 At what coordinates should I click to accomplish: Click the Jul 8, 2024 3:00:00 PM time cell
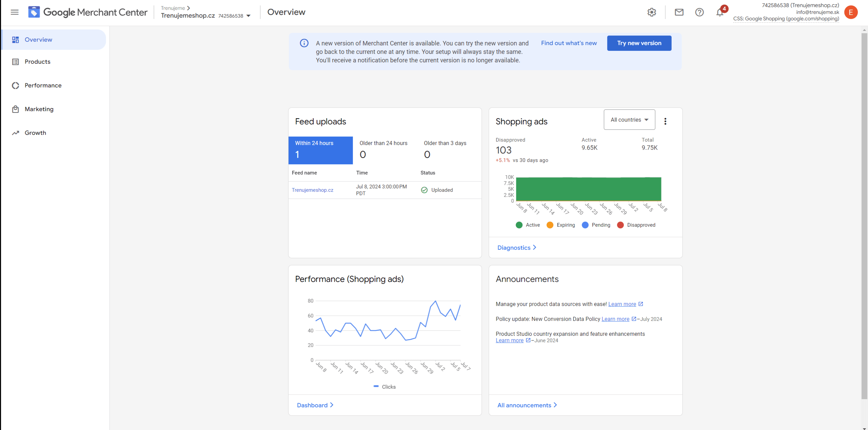click(x=381, y=190)
